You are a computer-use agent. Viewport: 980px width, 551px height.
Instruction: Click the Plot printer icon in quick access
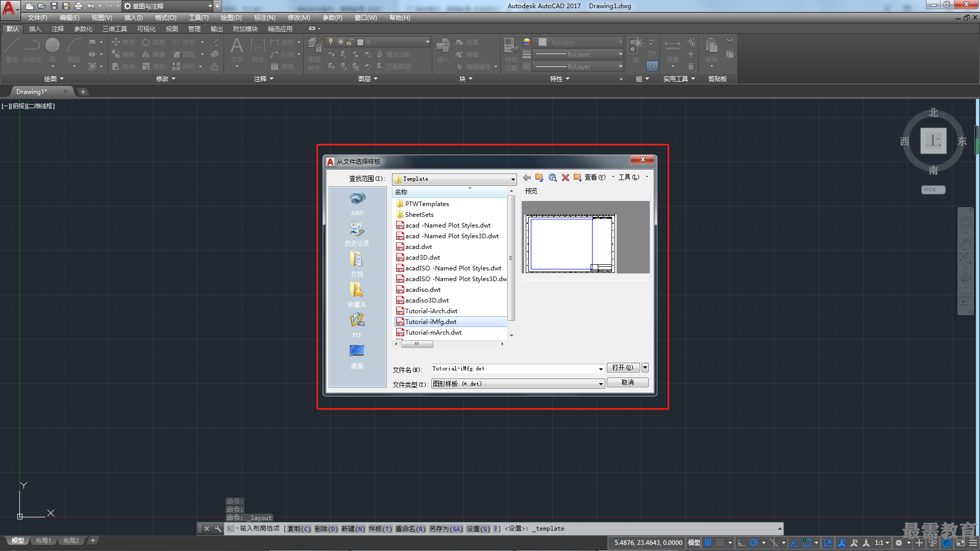[79, 6]
